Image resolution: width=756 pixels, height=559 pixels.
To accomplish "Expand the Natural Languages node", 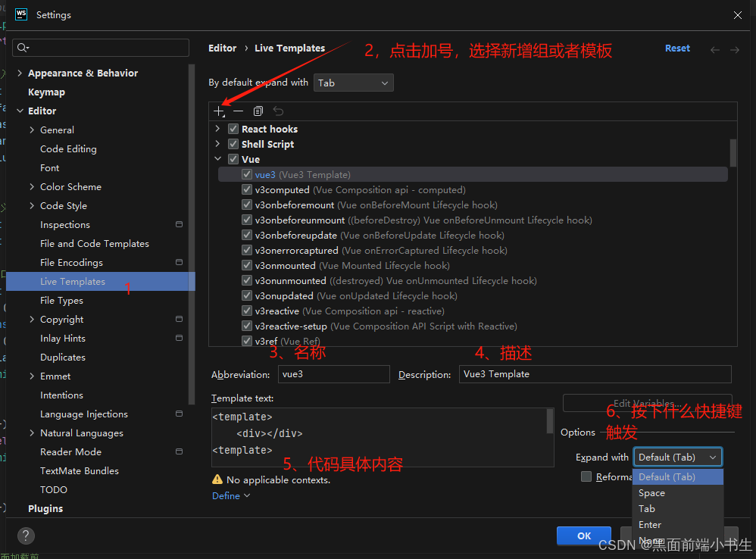I will pyautogui.click(x=32, y=433).
